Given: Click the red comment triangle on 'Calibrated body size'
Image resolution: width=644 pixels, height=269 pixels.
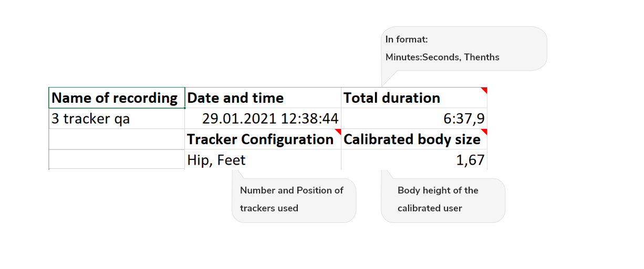Looking at the screenshot, I should click(x=485, y=131).
